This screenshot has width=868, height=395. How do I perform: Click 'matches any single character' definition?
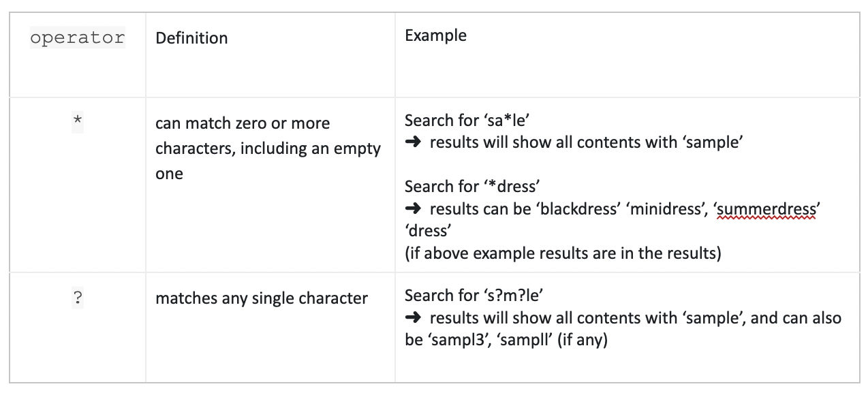(x=262, y=298)
